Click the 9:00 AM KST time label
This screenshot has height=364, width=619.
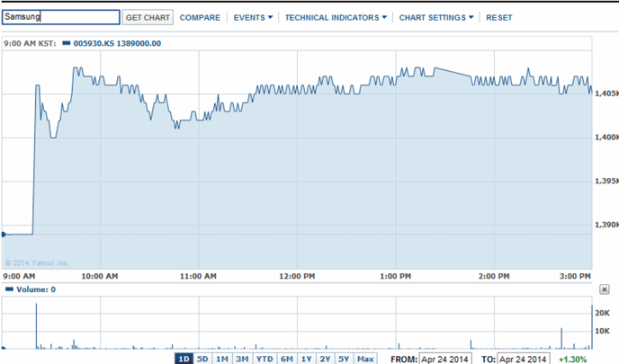[30, 43]
